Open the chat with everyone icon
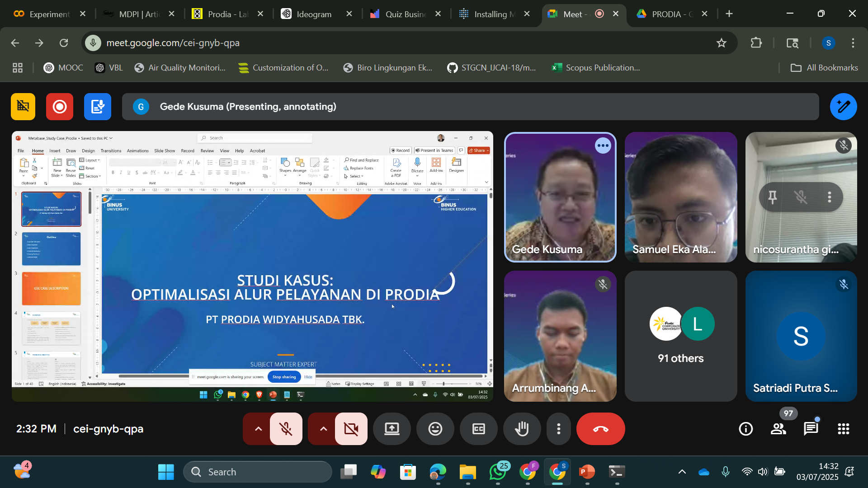This screenshot has width=868, height=488. point(811,429)
